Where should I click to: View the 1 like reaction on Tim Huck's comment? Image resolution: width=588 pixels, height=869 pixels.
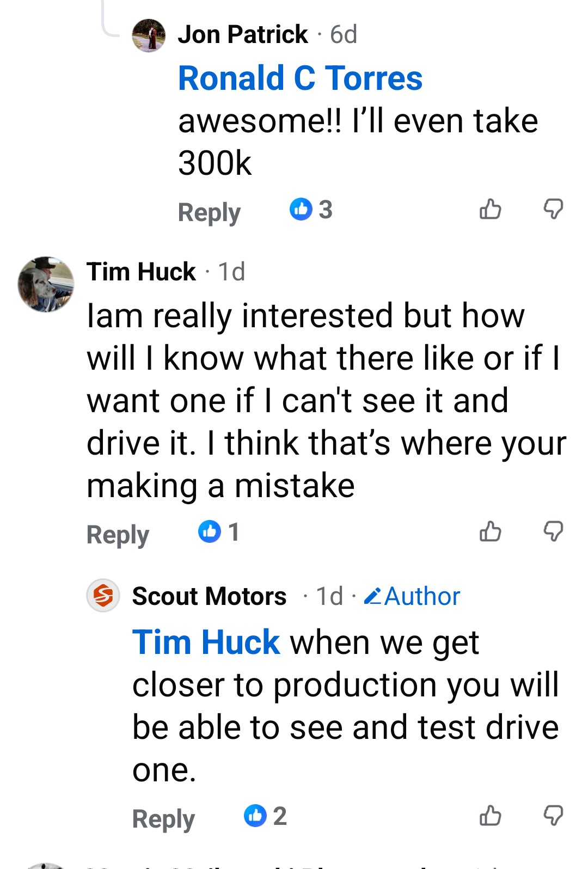click(219, 532)
